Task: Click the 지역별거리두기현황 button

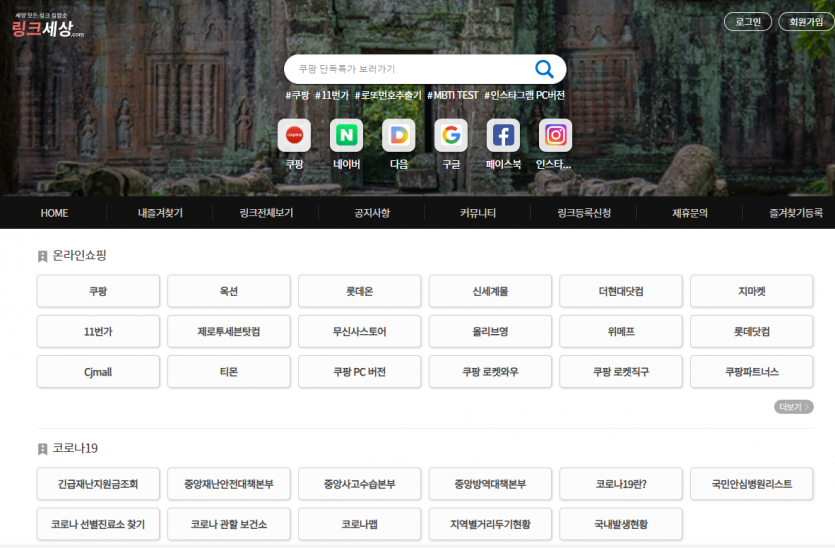Action: (490, 525)
